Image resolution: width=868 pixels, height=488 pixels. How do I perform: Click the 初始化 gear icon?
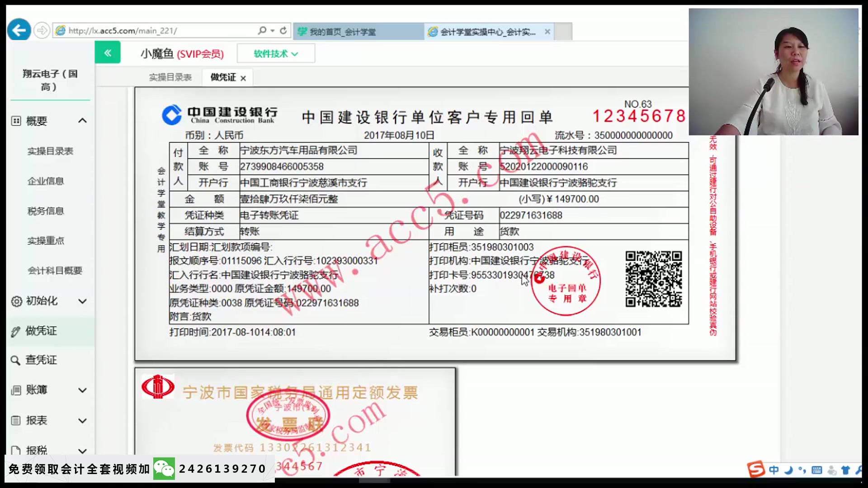click(x=16, y=301)
